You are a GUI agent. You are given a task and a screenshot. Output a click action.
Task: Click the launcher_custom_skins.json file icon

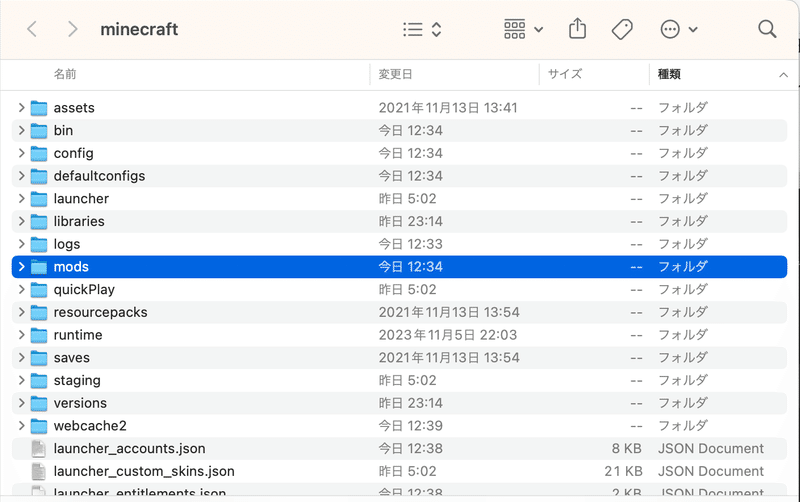tap(39, 471)
